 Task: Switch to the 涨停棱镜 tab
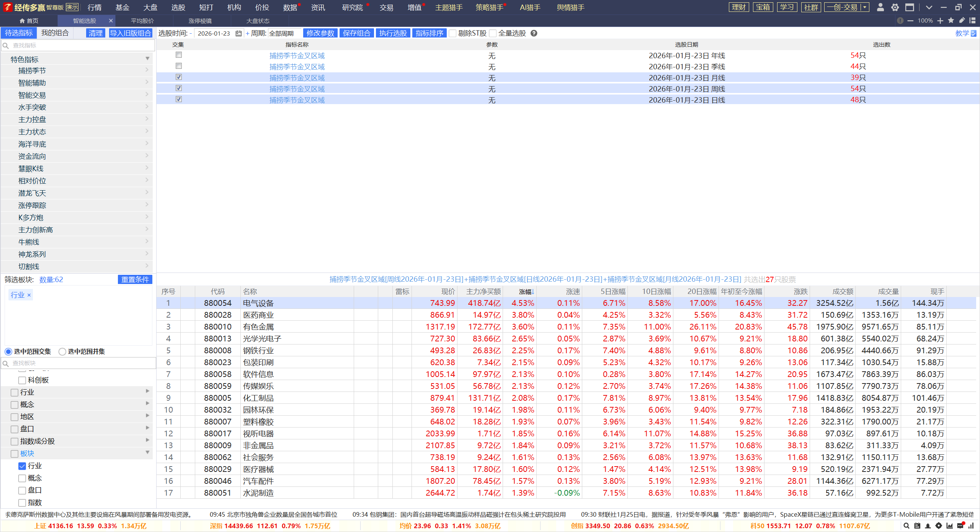(200, 21)
